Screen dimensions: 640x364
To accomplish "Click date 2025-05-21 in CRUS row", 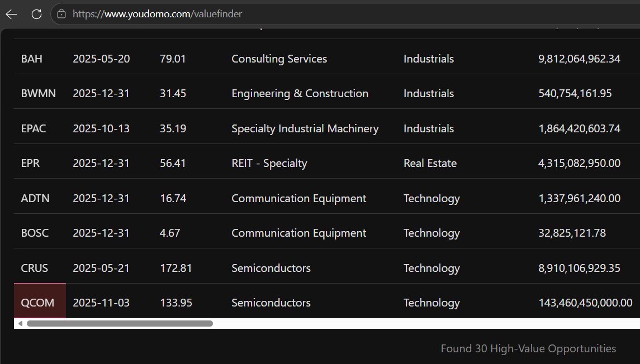I will (x=101, y=268).
